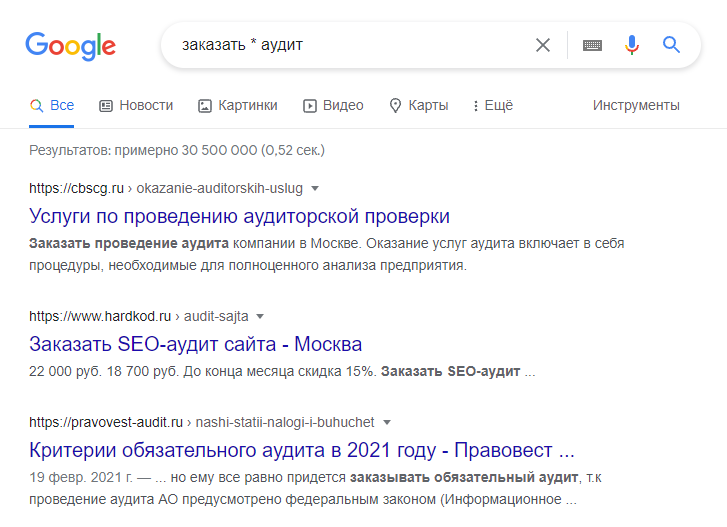Expand the hardkod.ru result dropdown arrow
Viewport: 727px width, 527px height.
pyautogui.click(x=260, y=317)
